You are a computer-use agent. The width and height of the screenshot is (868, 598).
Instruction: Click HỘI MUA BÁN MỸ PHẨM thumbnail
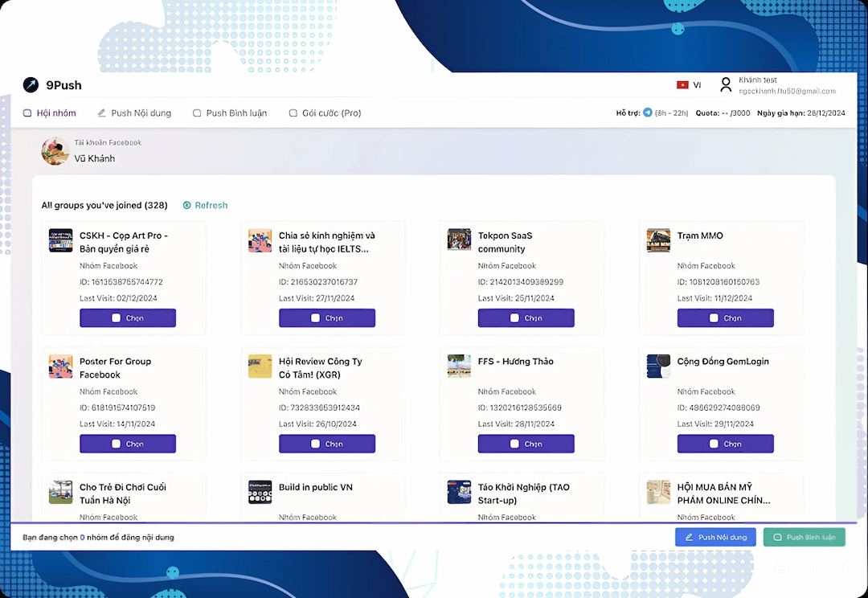click(659, 492)
